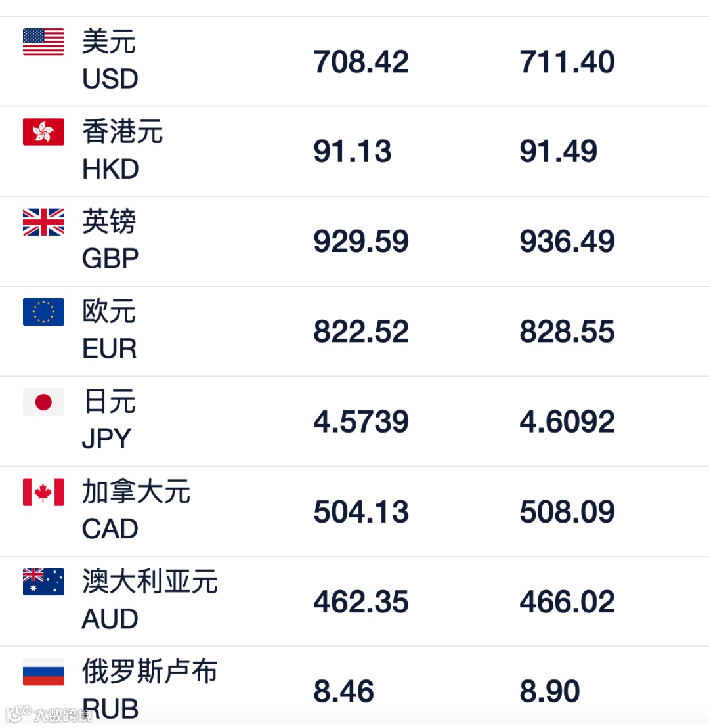The image size is (709, 728).
Task: Select the 香港元 HKD currency label
Action: click(122, 150)
